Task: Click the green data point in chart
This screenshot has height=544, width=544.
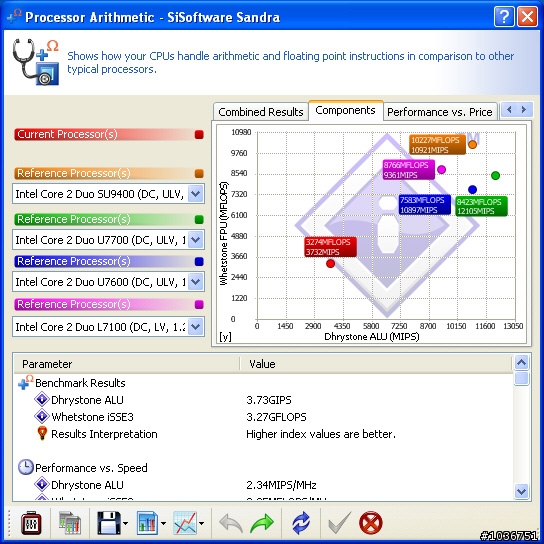Action: 495,176
